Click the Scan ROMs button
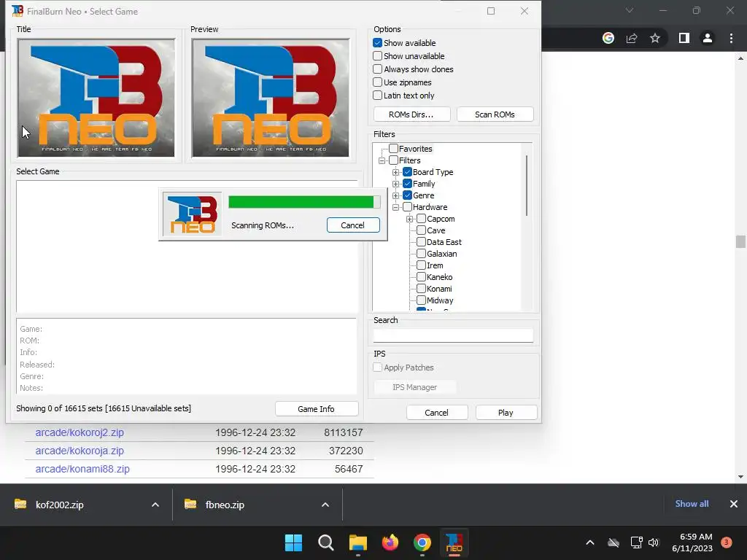 coord(495,114)
